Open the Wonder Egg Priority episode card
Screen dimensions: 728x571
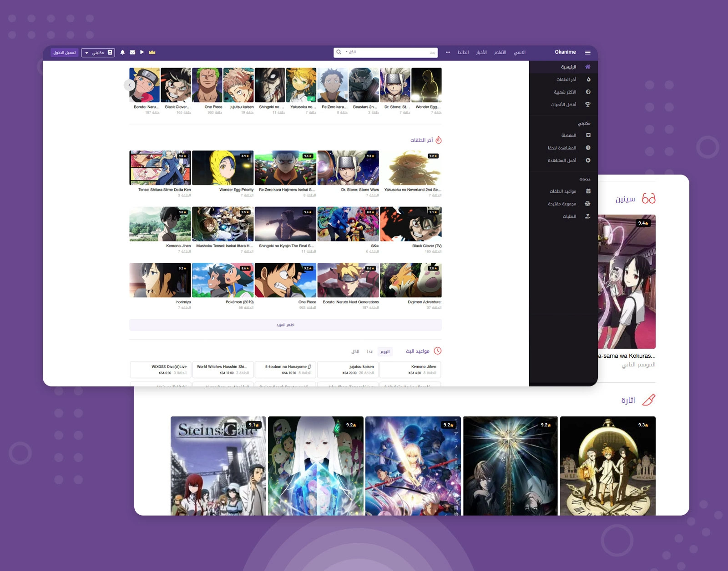[x=223, y=168]
